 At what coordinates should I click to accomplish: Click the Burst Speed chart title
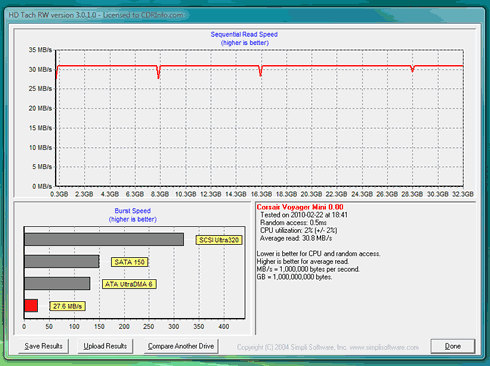(133, 211)
